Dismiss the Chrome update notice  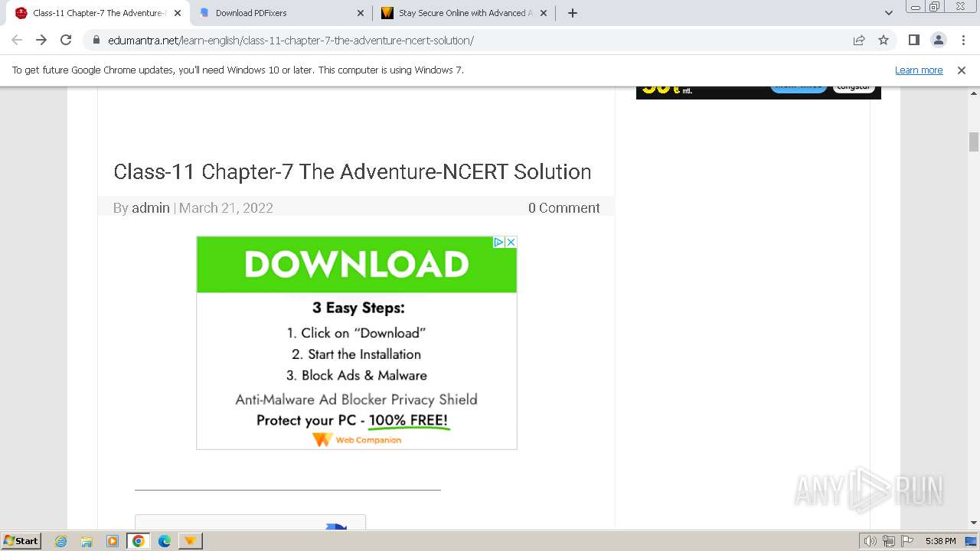[x=962, y=70]
